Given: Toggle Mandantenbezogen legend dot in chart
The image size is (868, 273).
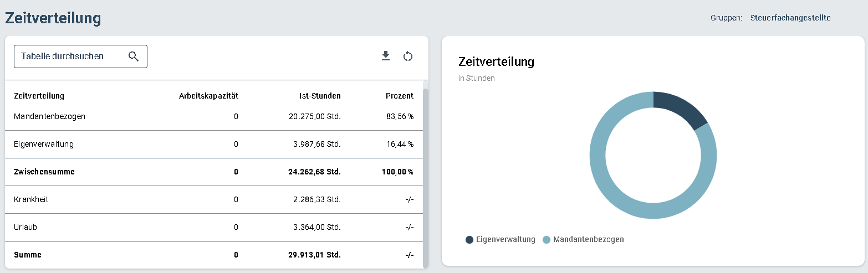Looking at the screenshot, I should pos(546,240).
